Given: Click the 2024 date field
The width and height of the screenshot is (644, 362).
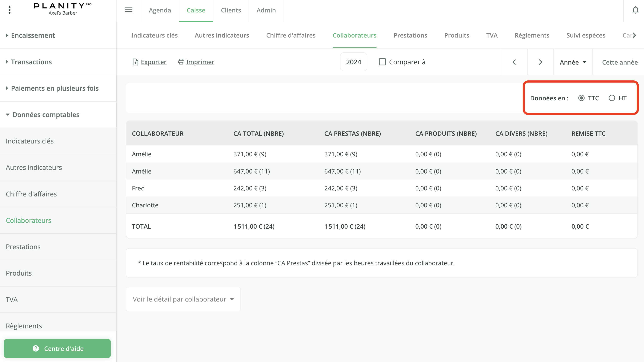Looking at the screenshot, I should (x=354, y=62).
